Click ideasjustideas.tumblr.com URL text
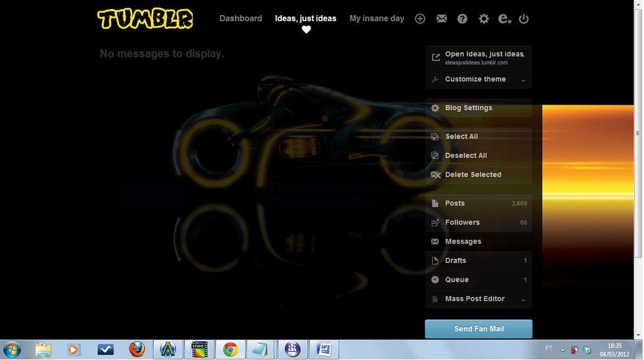The height and width of the screenshot is (360, 644). point(476,63)
